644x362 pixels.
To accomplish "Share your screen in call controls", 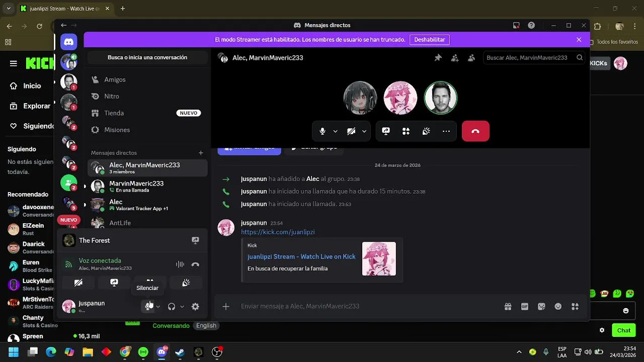I will click(386, 131).
